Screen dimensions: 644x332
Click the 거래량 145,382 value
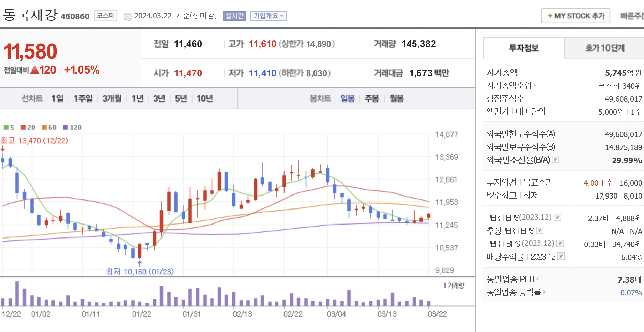point(419,44)
